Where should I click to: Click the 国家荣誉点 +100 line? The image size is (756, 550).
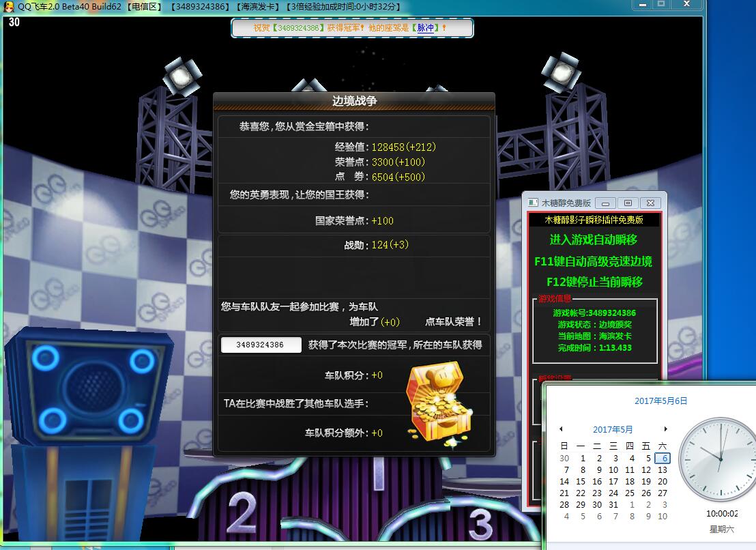click(354, 221)
